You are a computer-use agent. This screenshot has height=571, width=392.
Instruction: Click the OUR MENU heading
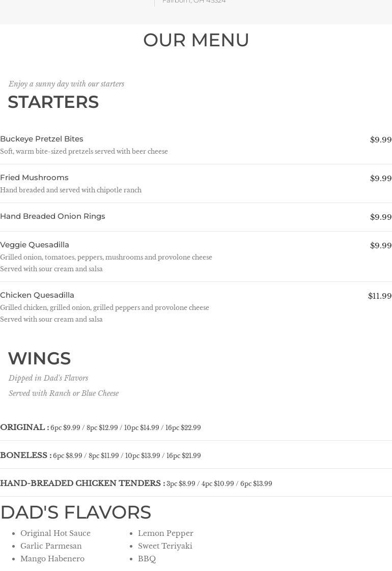tap(196, 40)
